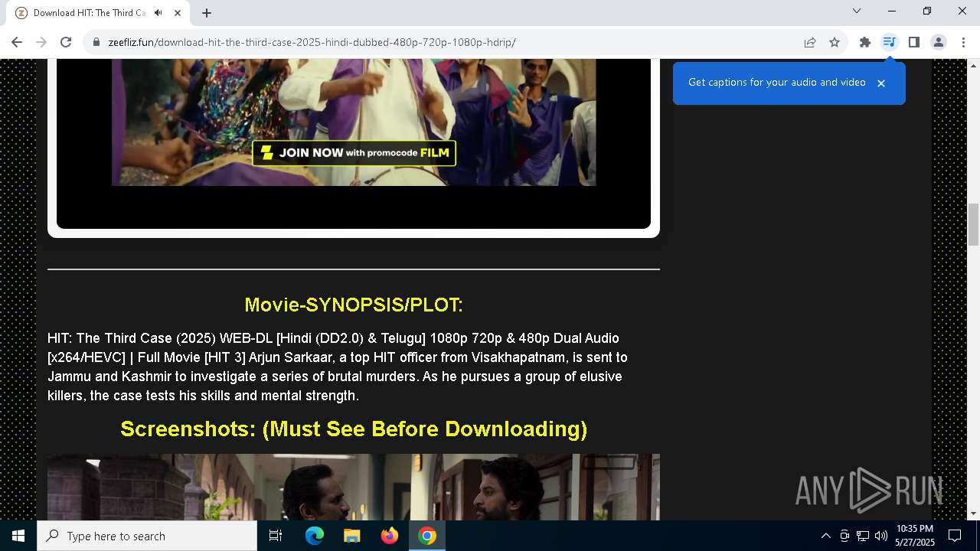Open the network tray icon
Image resolution: width=980 pixels, height=551 pixels.
click(863, 536)
